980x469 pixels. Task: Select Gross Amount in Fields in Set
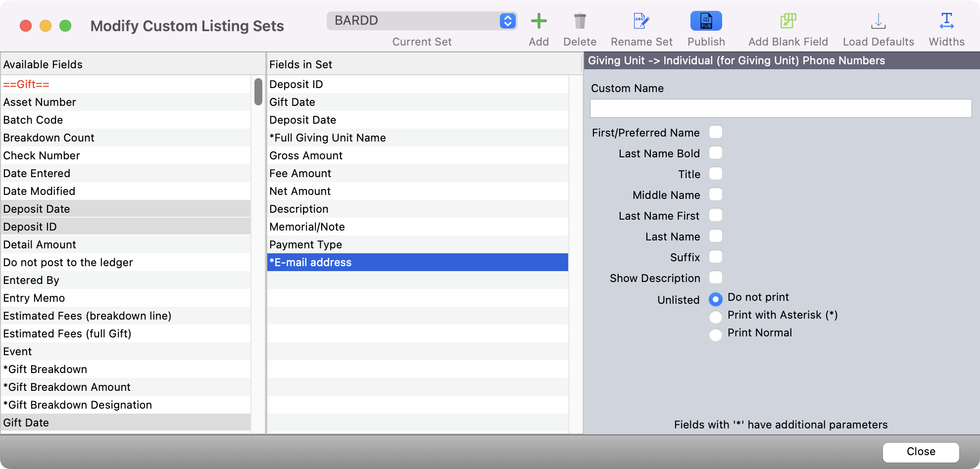point(306,155)
